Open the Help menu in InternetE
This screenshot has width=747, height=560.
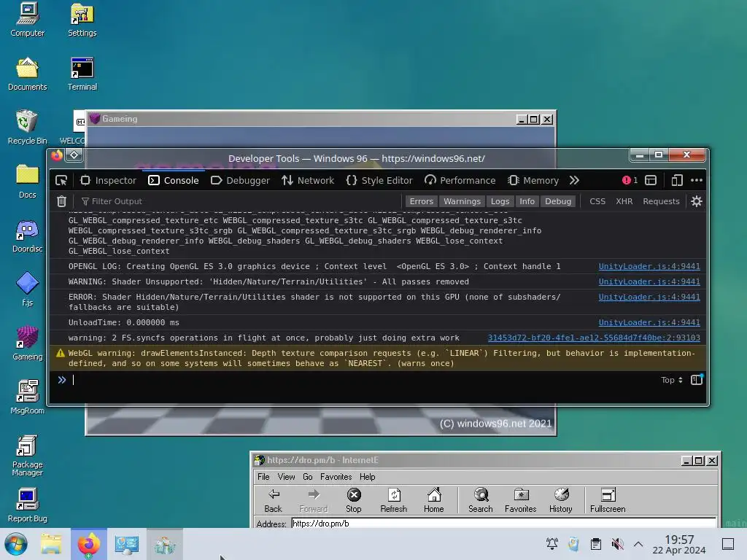[368, 477]
